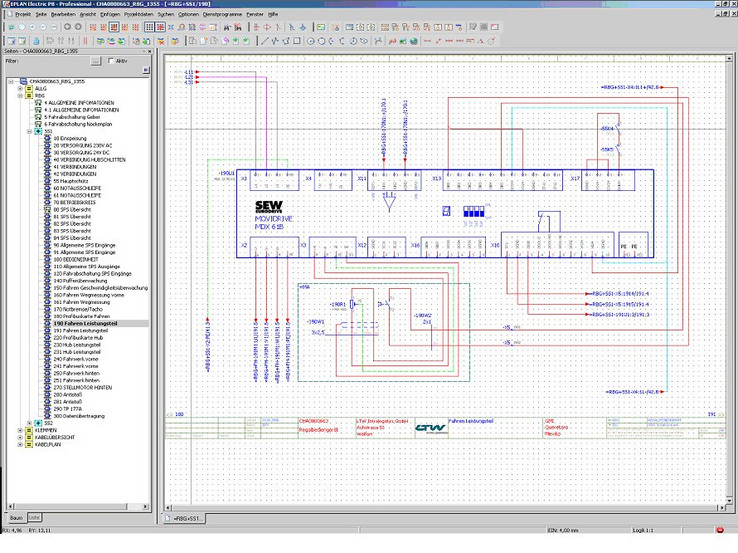Image resolution: width=738 pixels, height=553 pixels.
Task: Expand the ALLG tree node
Action: [x=20, y=88]
